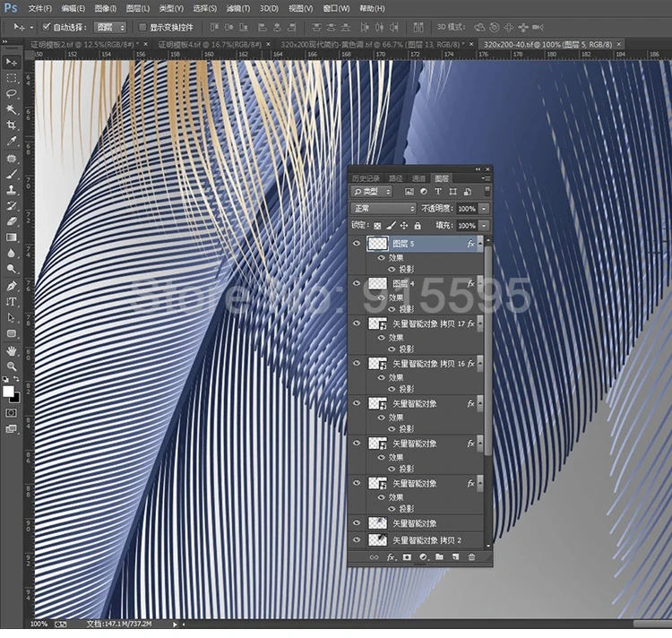Open the 滤镜(T) menu
The height and width of the screenshot is (638, 672).
pos(237,8)
